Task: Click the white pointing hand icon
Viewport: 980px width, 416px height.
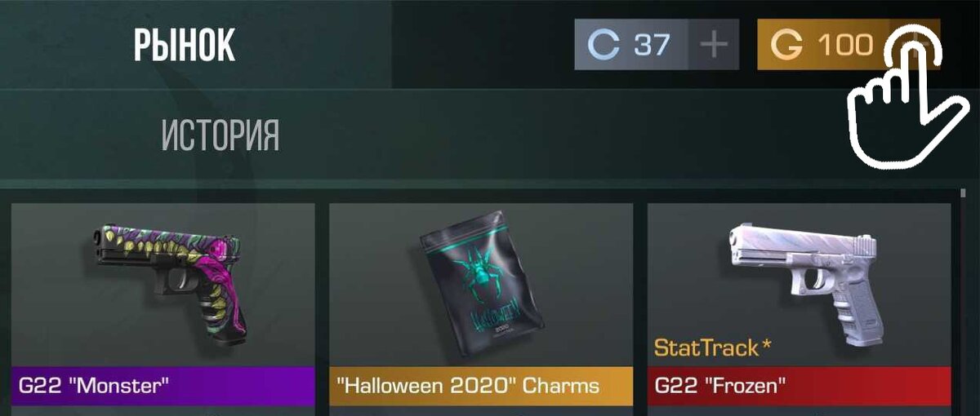Action: (897, 98)
